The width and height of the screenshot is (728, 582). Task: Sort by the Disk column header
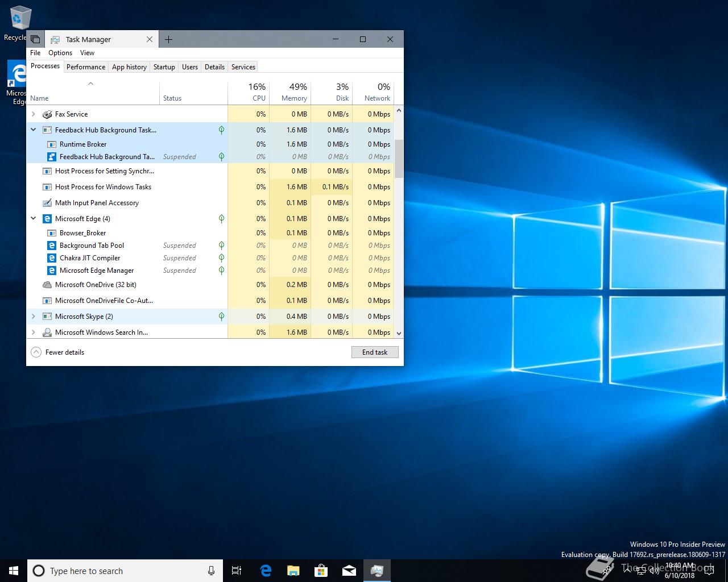point(332,93)
